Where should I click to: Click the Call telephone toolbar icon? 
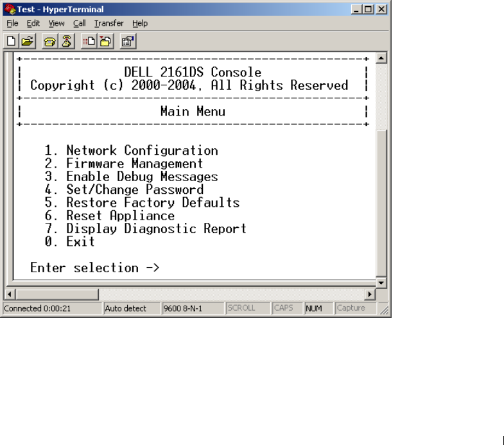pyautogui.click(x=50, y=42)
